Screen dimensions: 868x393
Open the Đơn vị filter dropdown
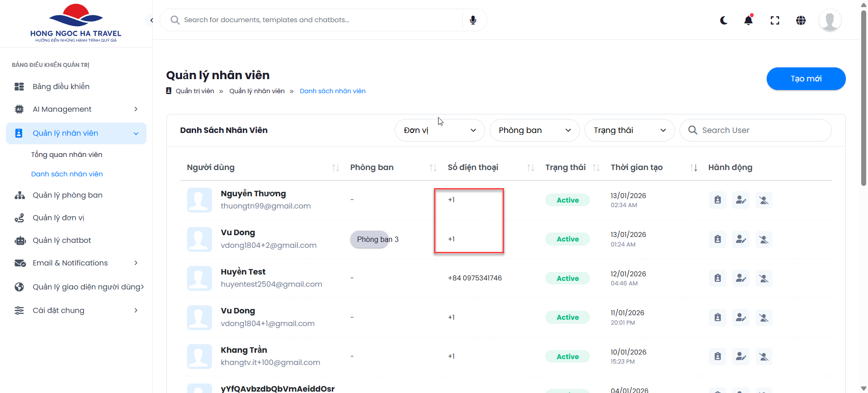pos(439,130)
